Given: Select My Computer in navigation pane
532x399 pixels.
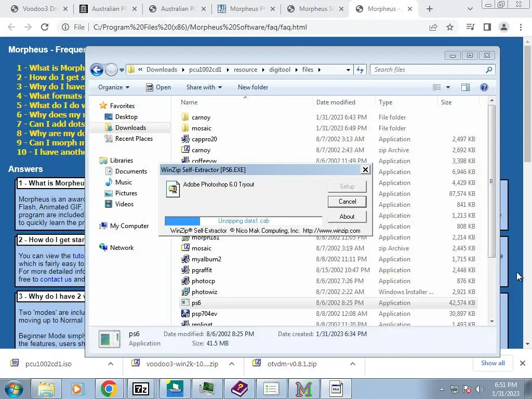Looking at the screenshot, I should (x=129, y=226).
